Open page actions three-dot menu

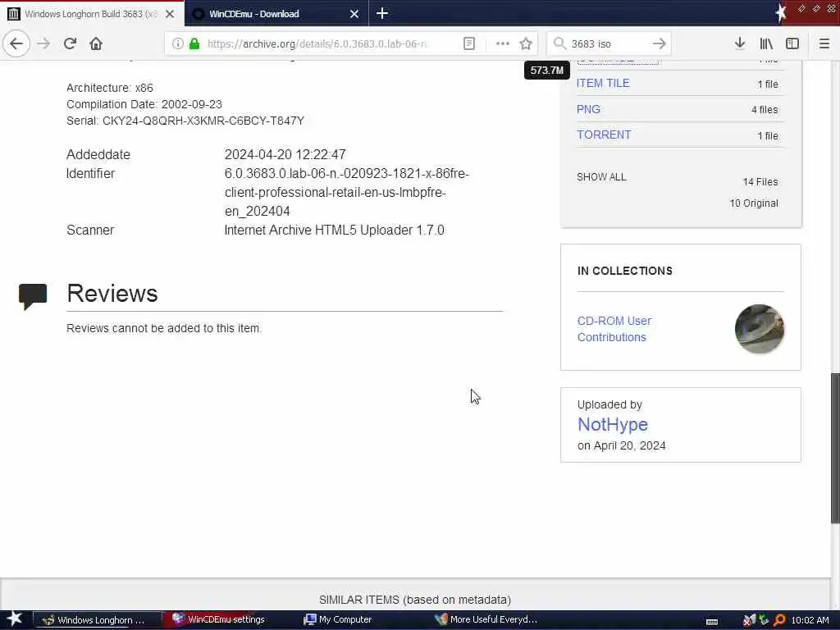[x=503, y=43]
